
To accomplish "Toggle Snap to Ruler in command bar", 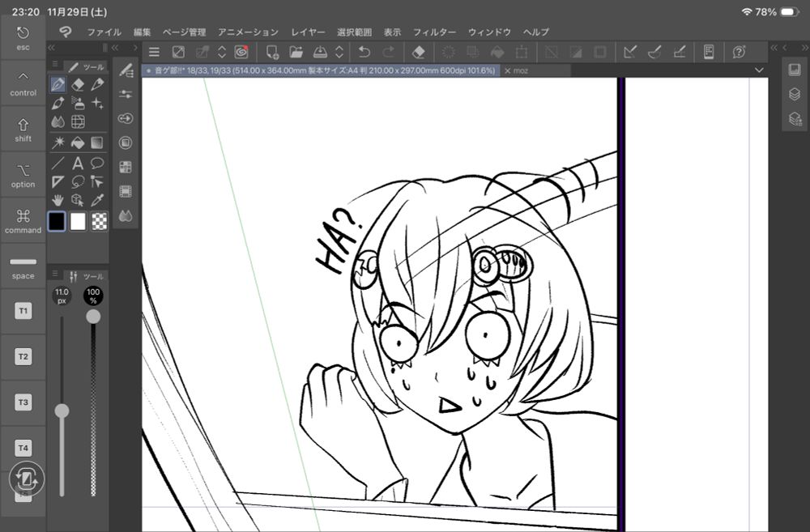I will point(629,52).
